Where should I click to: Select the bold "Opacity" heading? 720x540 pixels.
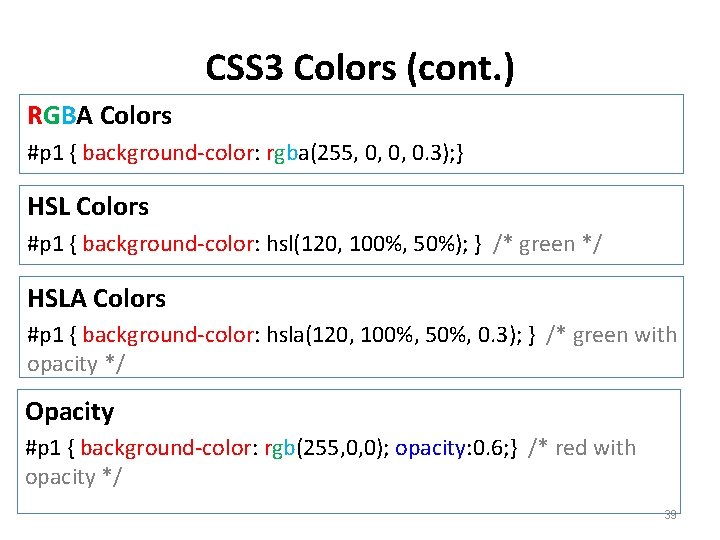coord(69,411)
